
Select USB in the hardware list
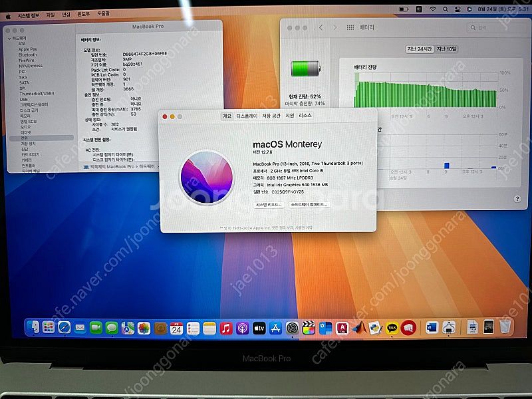[23, 99]
